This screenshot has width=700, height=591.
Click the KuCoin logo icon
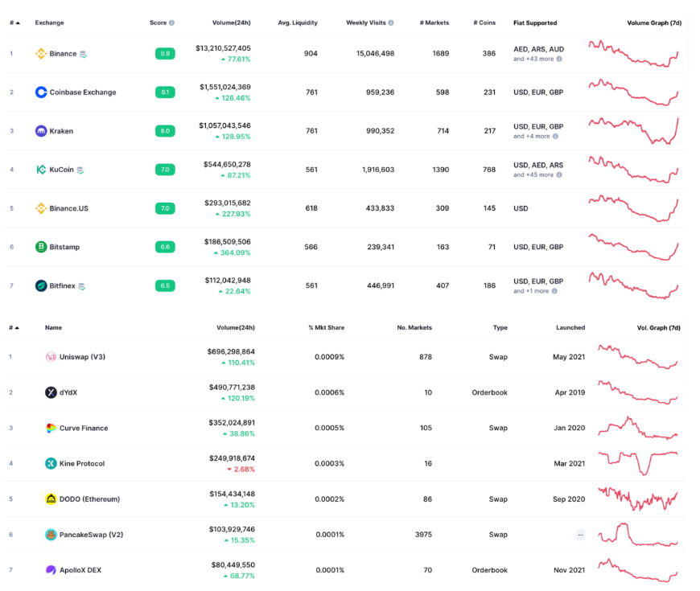41,170
